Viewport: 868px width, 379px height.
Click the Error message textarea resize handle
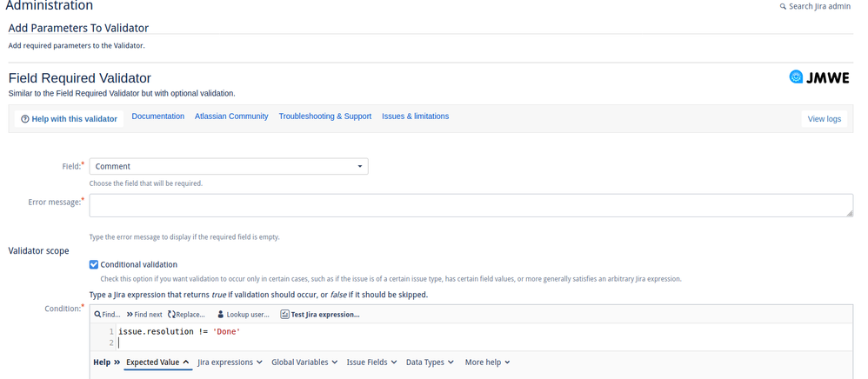pos(849,213)
